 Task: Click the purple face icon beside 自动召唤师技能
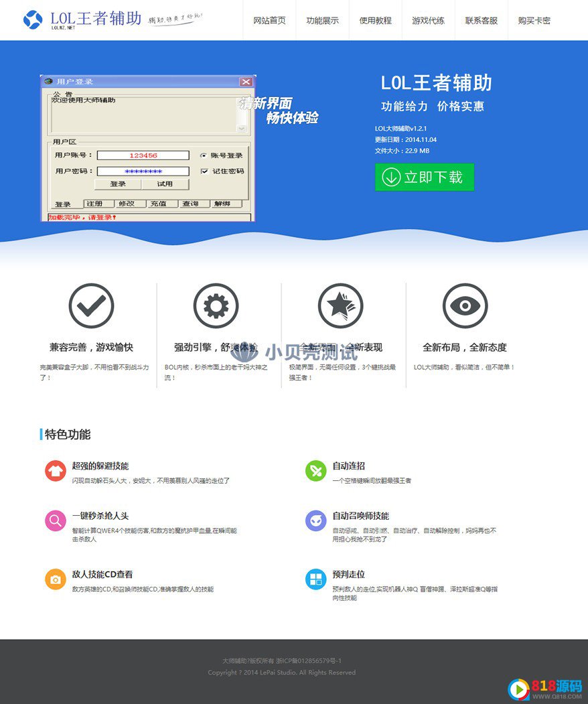(x=316, y=520)
